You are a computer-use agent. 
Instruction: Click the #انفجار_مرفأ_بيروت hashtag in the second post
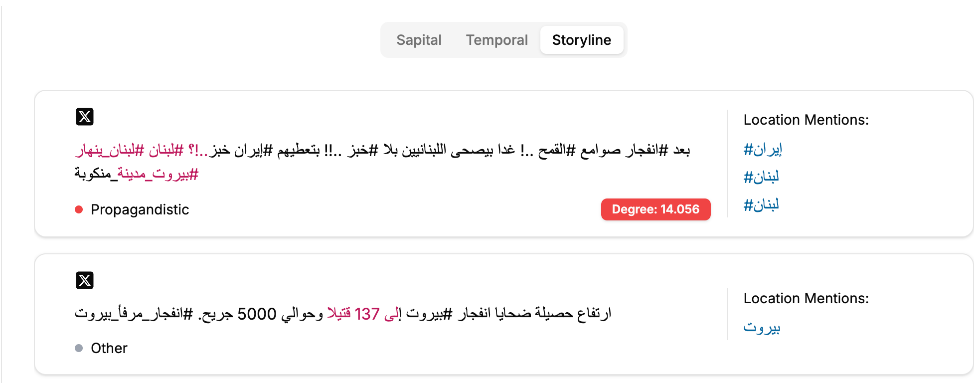(134, 314)
